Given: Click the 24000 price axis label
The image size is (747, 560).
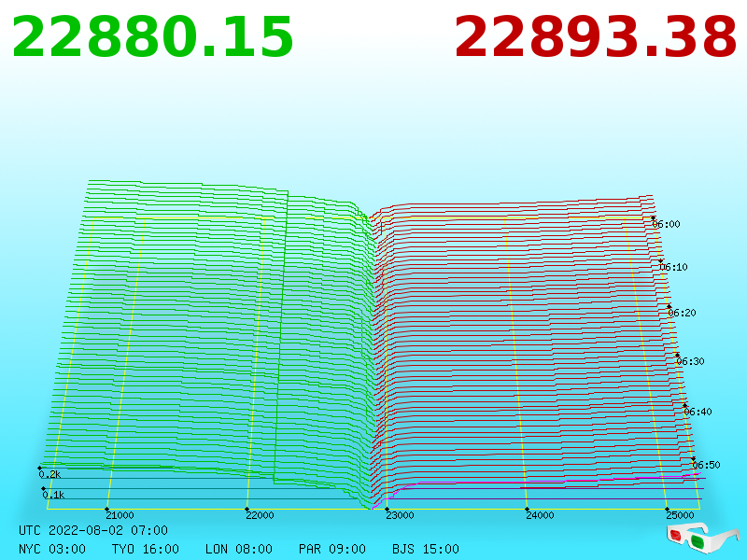Looking at the screenshot, I should coord(540,515).
